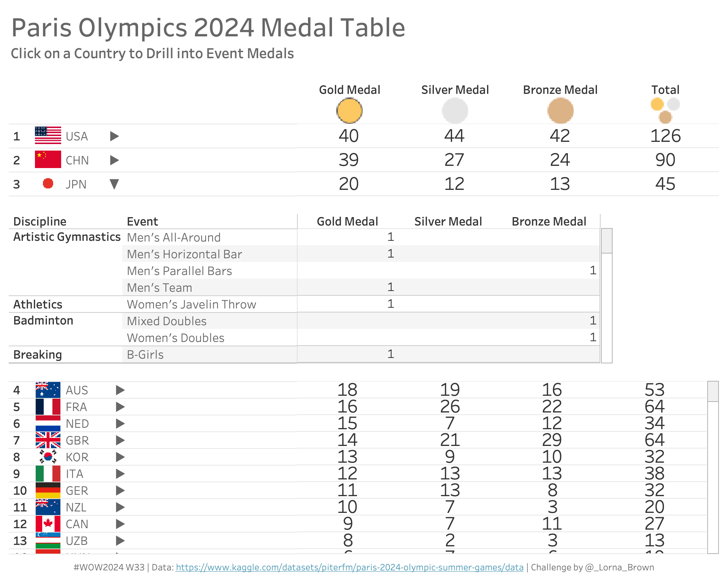Open the Kaggle dataset link
The height and width of the screenshot is (582, 728).
[x=349, y=567]
